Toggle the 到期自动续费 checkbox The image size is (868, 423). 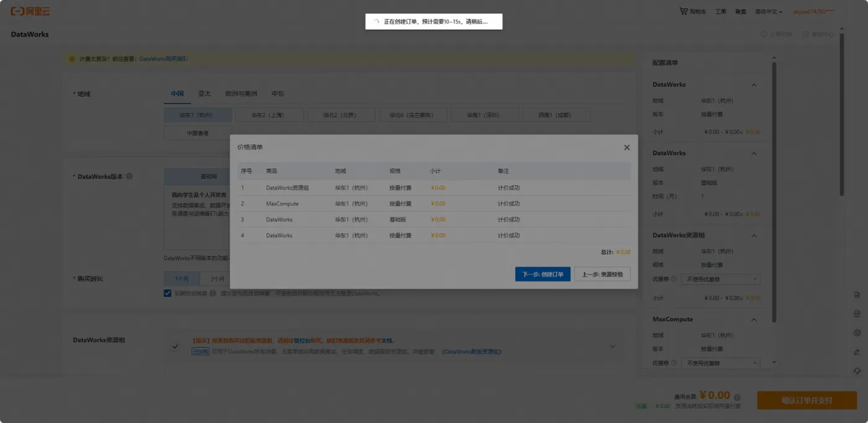167,293
